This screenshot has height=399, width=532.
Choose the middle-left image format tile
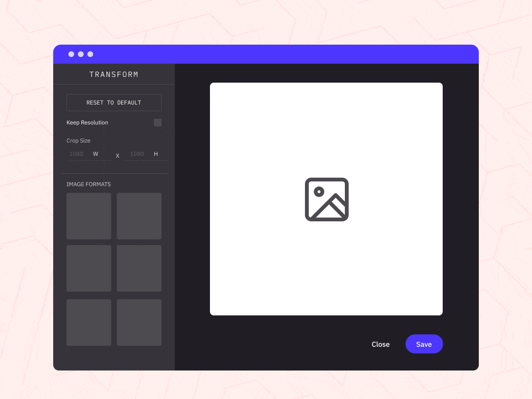[89, 268]
